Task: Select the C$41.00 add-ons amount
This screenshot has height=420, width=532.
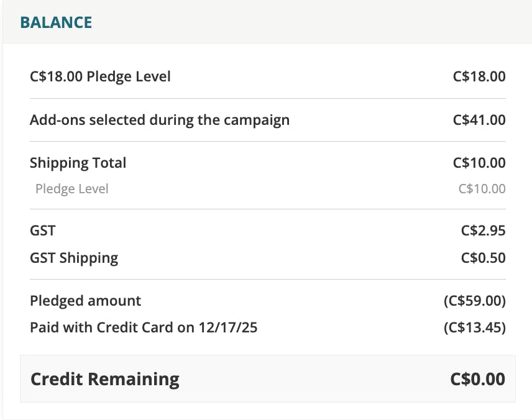Action: pyautogui.click(x=479, y=120)
